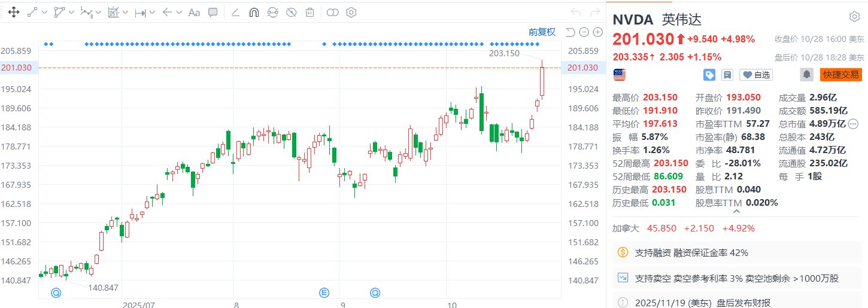Image resolution: width=868 pixels, height=308 pixels.
Task: Collapse the stock details panel chevron
Action: coord(736,211)
